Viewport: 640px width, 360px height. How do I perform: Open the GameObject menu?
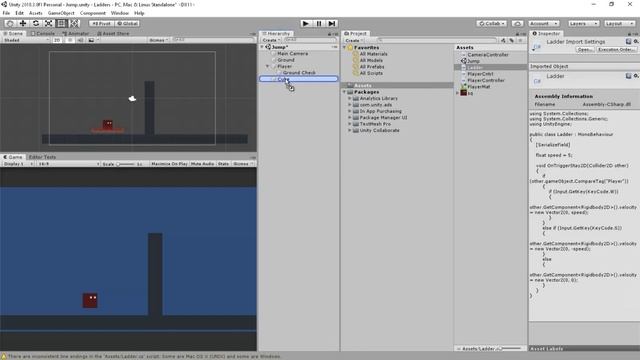coord(61,13)
